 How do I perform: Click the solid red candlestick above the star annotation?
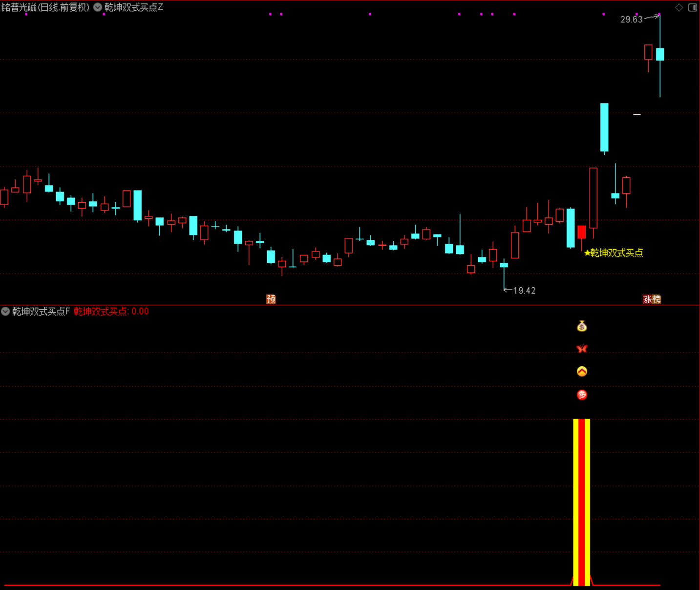pos(581,232)
